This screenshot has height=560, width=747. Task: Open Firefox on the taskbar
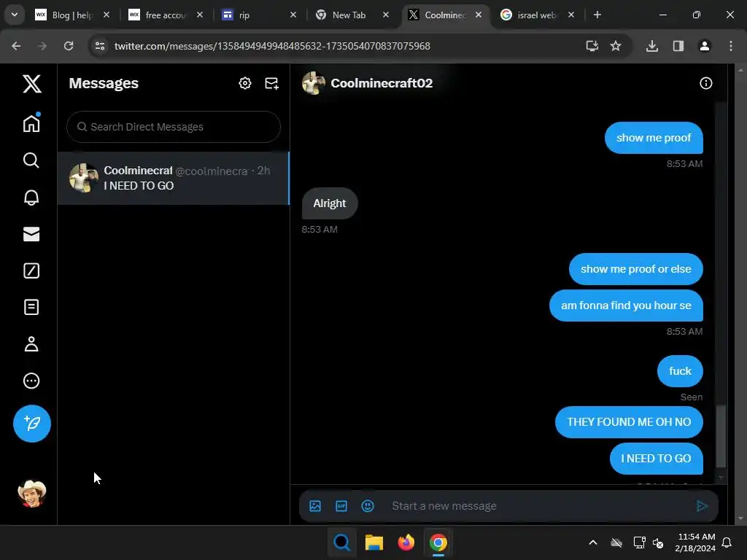(x=406, y=542)
